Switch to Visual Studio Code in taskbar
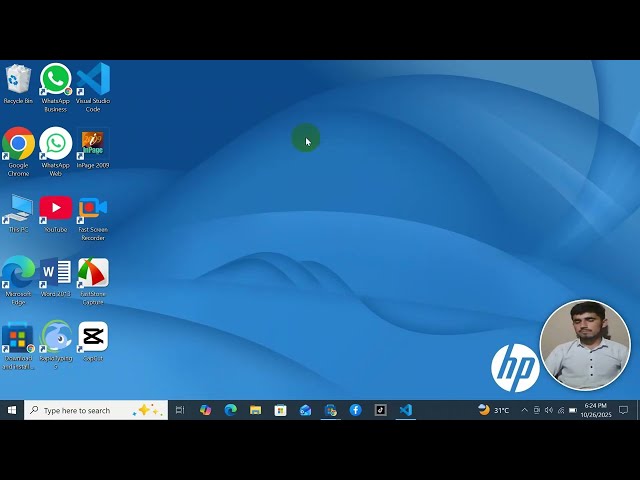640x480 pixels. coord(406,410)
